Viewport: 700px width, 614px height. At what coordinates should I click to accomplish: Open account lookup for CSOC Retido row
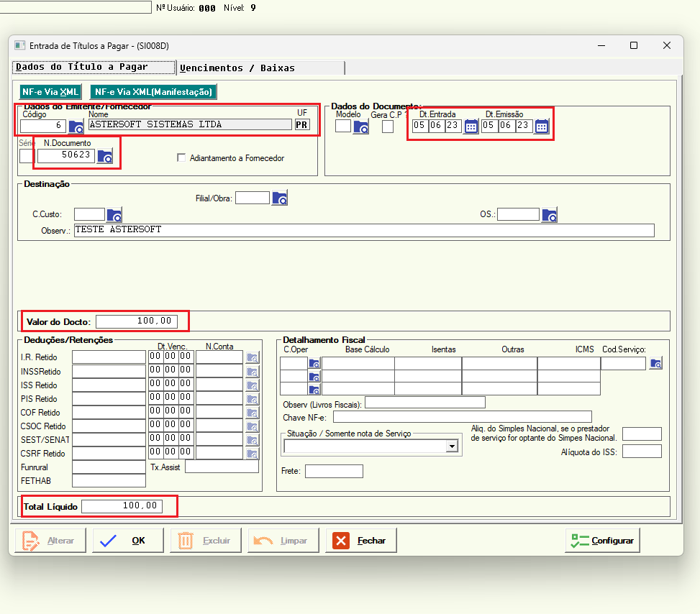(x=253, y=426)
